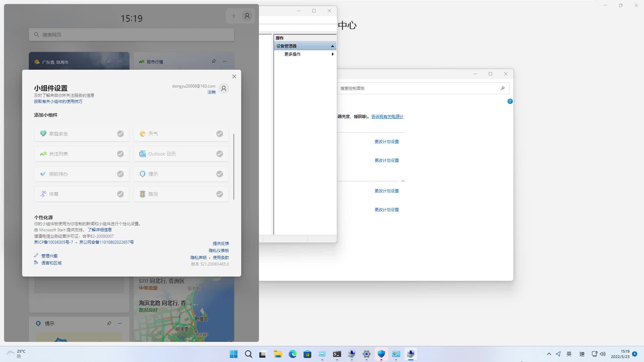
Task: Toggle the Traffic widget checkmark
Action: 220,194
